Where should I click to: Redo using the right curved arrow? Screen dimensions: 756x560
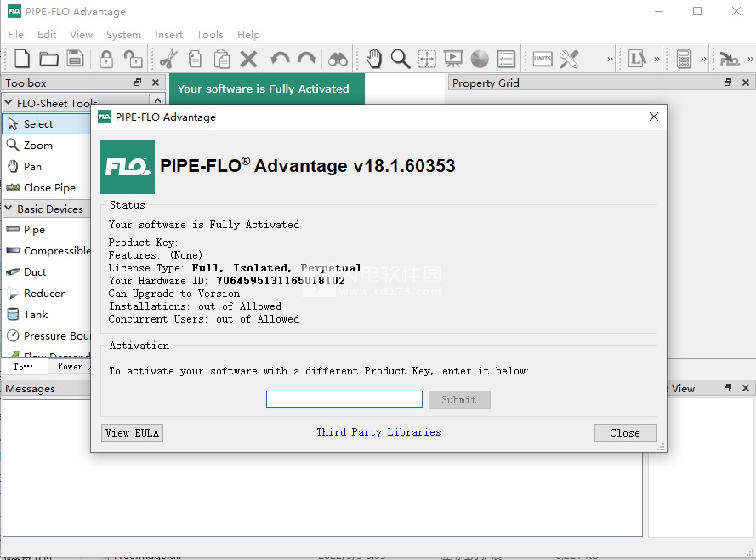pyautogui.click(x=307, y=59)
